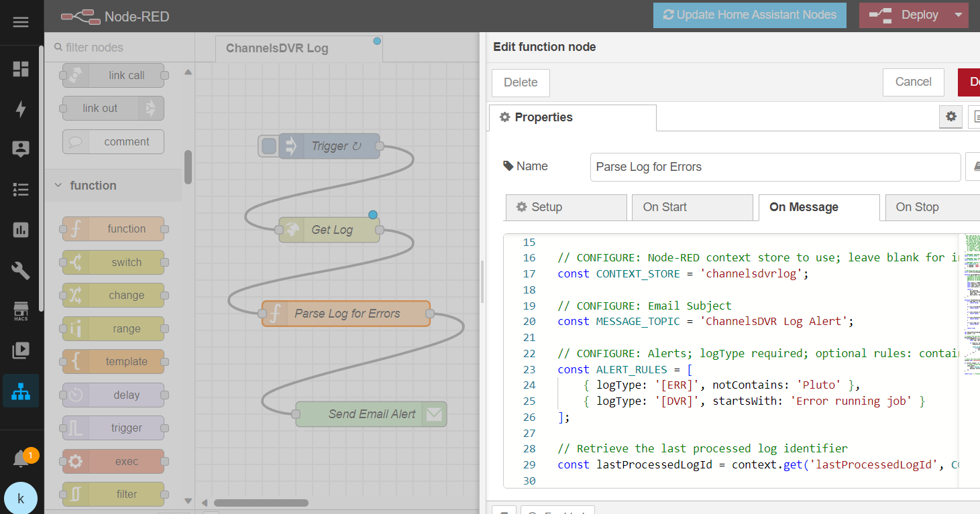
Task: Open the Home Assistant dashboard overview icon
Action: coord(21,69)
